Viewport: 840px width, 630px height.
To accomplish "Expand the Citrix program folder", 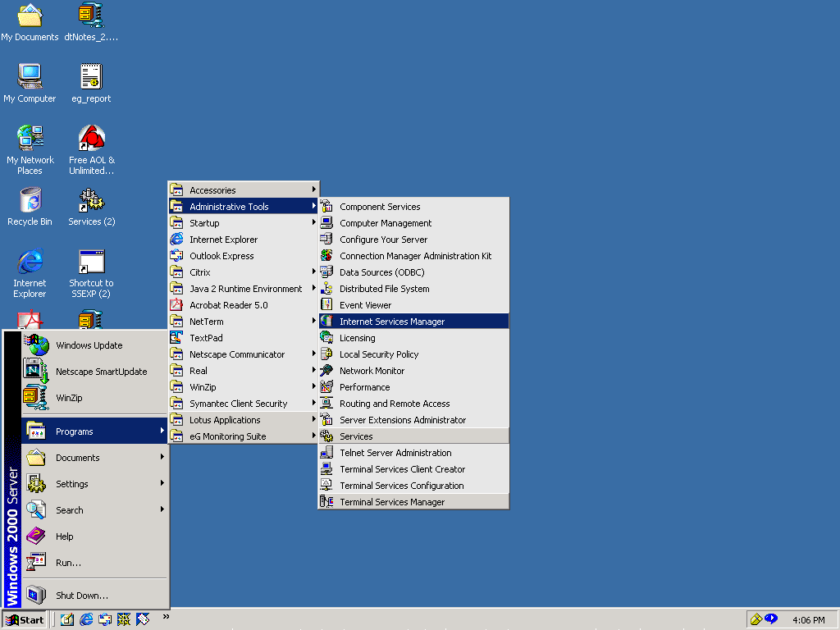I will coord(244,272).
